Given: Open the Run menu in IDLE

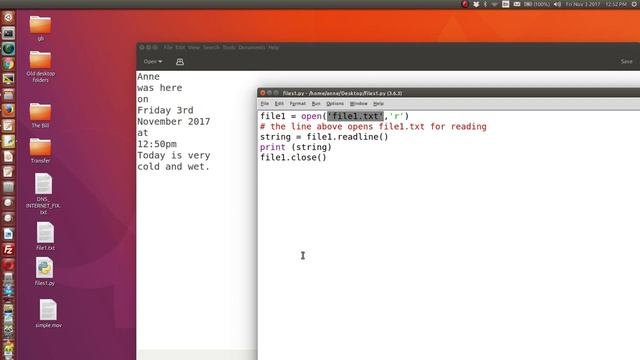Looking at the screenshot, I should click(x=316, y=104).
